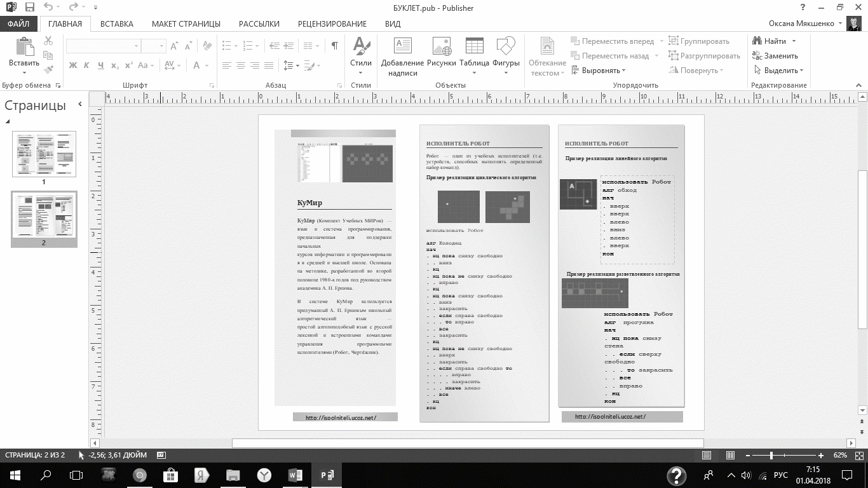
Task: Expand the Select (Выделить) dropdown
Action: click(x=779, y=71)
